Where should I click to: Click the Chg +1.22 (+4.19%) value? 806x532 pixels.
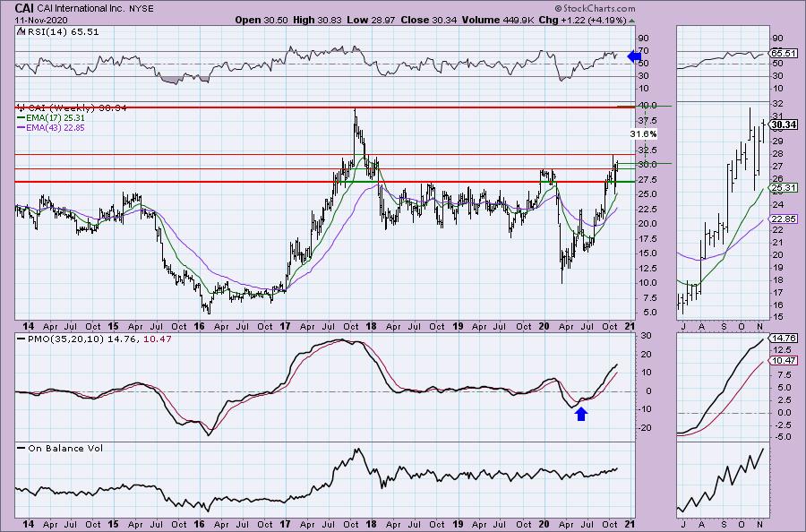(x=582, y=20)
